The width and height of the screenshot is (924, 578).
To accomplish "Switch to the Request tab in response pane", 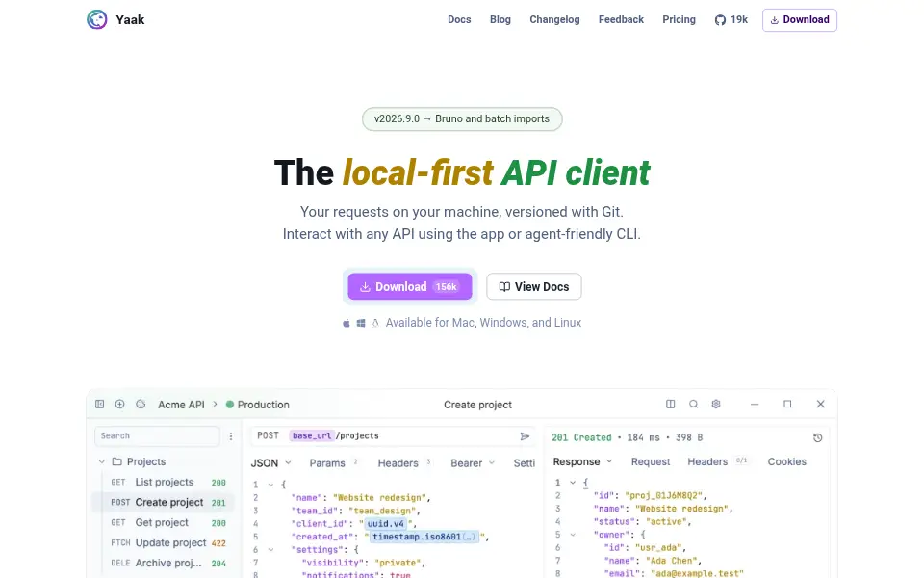I will tap(651, 461).
